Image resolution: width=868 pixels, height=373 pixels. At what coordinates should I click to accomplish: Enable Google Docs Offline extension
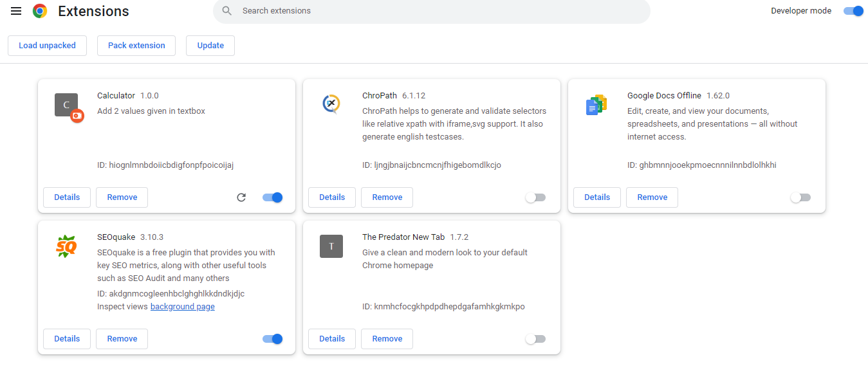(800, 197)
